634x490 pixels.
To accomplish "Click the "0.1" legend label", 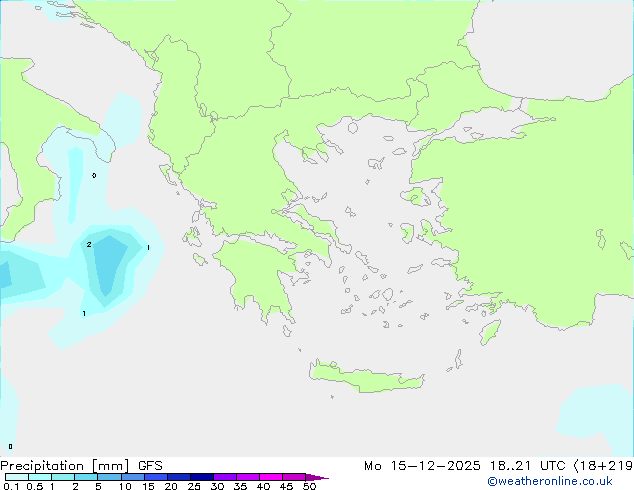I will (11, 486).
